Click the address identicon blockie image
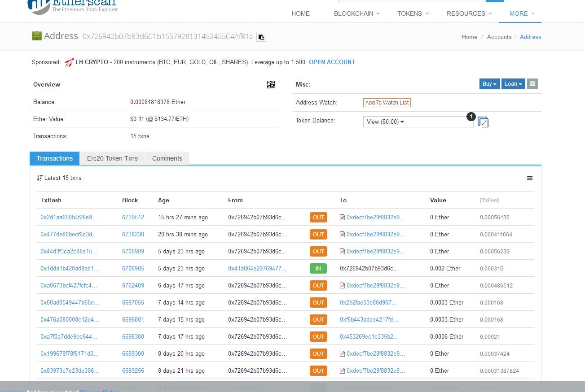The height and width of the screenshot is (392, 585). tap(37, 36)
